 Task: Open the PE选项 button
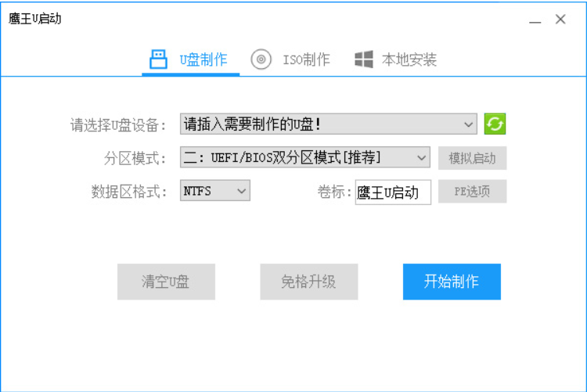[472, 192]
